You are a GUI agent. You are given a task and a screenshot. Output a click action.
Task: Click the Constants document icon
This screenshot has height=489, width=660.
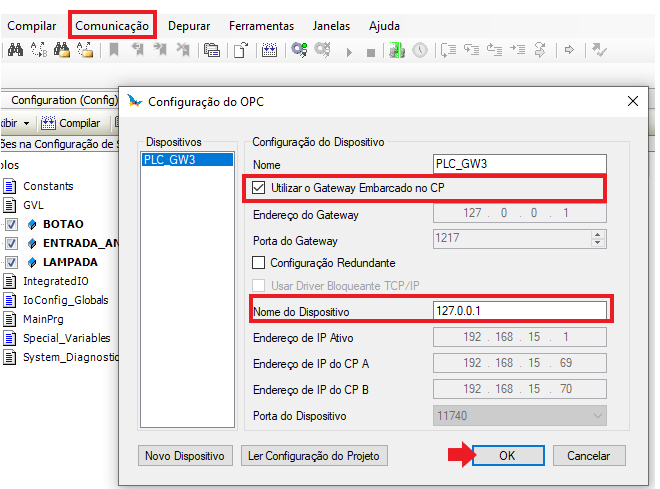point(11,186)
